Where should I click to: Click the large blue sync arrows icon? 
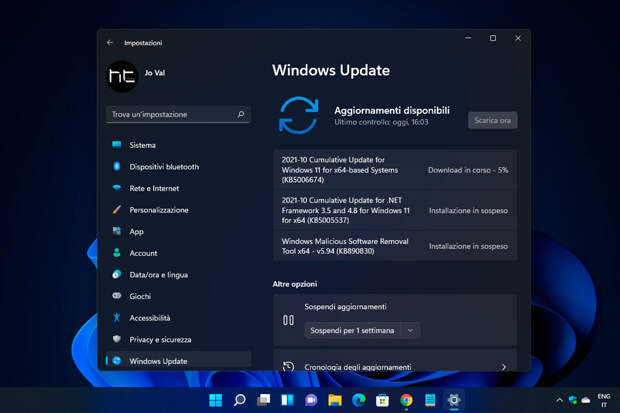pos(299,115)
